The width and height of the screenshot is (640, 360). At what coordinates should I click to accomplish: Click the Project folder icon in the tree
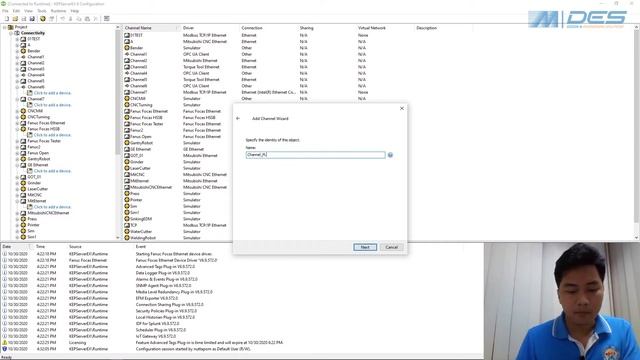coord(11,27)
